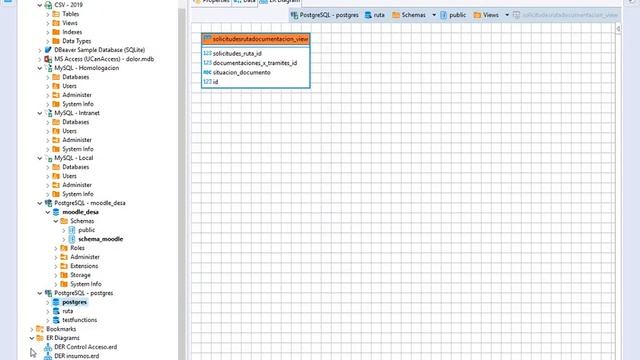This screenshot has width=640, height=360.
Task: Switch to the ER Diagram tab
Action: pos(280,2)
